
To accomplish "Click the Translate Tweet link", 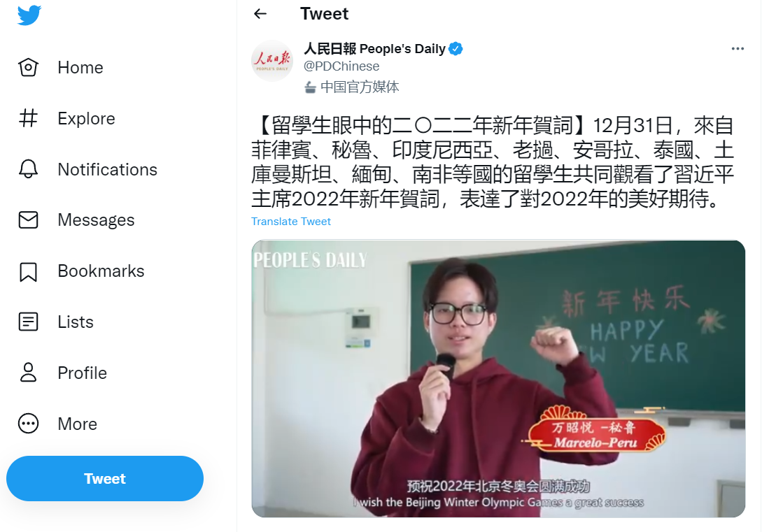I will 290,222.
